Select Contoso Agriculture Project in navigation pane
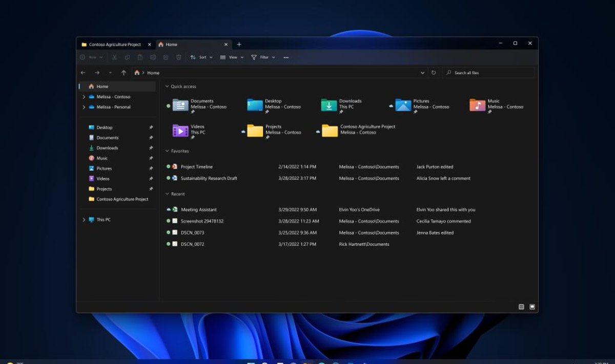 [117, 199]
